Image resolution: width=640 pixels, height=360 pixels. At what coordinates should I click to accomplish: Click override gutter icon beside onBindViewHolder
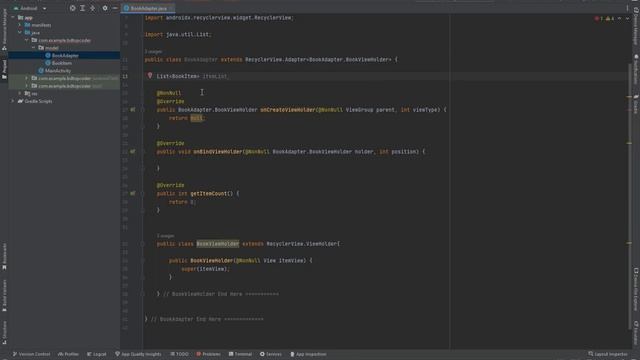[133, 151]
